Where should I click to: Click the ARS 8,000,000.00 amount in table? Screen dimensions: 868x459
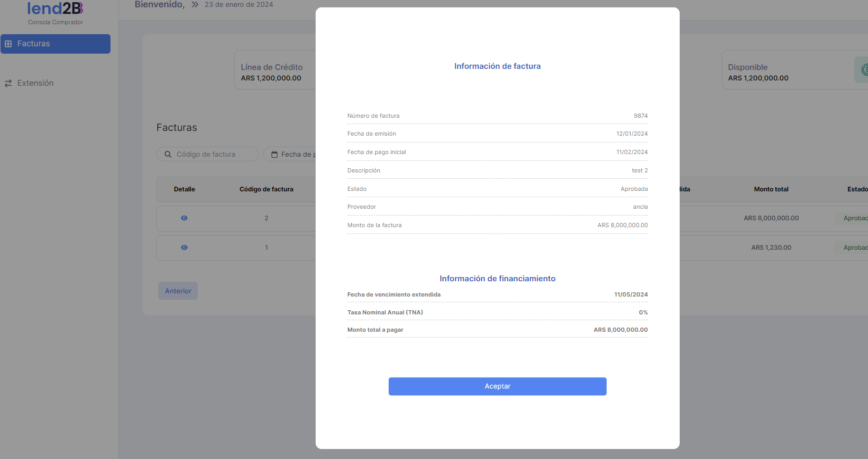pyautogui.click(x=771, y=218)
